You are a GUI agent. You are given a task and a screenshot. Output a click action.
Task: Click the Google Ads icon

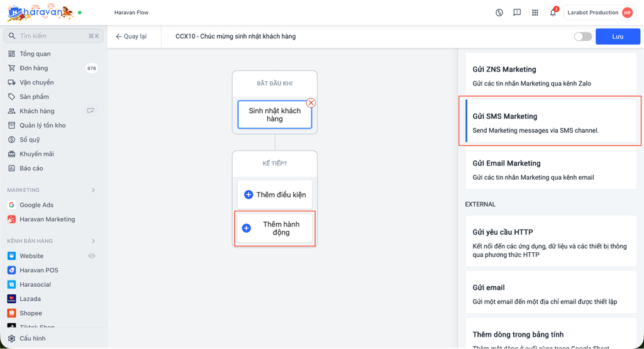click(x=12, y=205)
